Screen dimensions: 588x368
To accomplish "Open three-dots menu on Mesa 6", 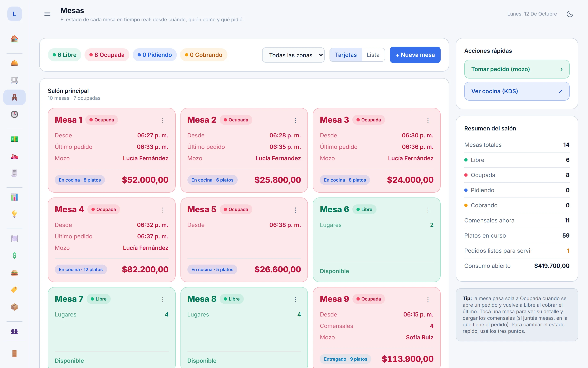I will click(428, 210).
